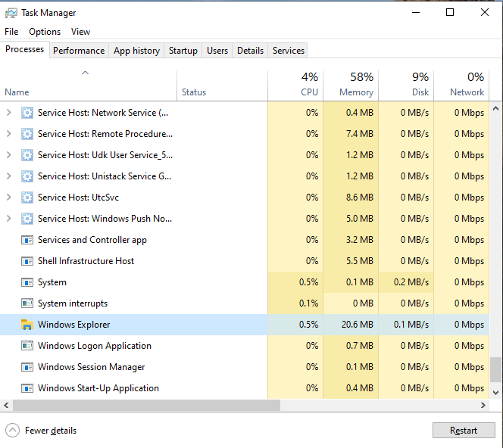Click the Windows Logon Application icon

tap(27, 346)
